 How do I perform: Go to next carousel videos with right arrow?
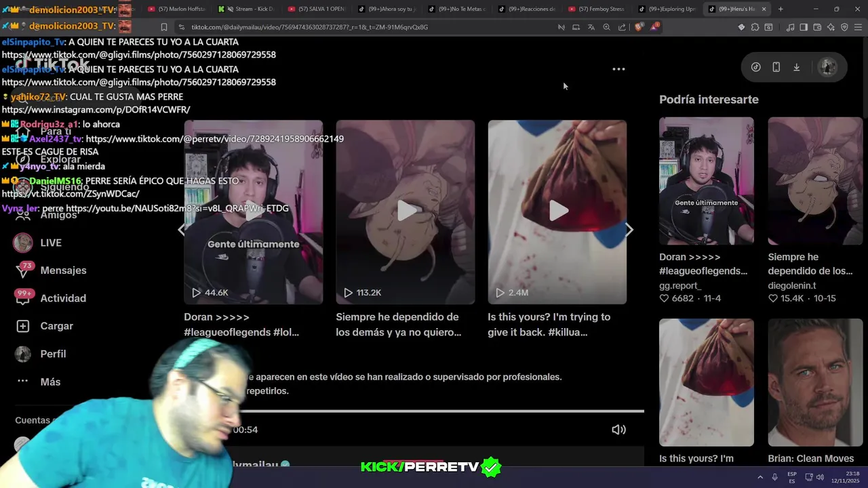coord(629,230)
